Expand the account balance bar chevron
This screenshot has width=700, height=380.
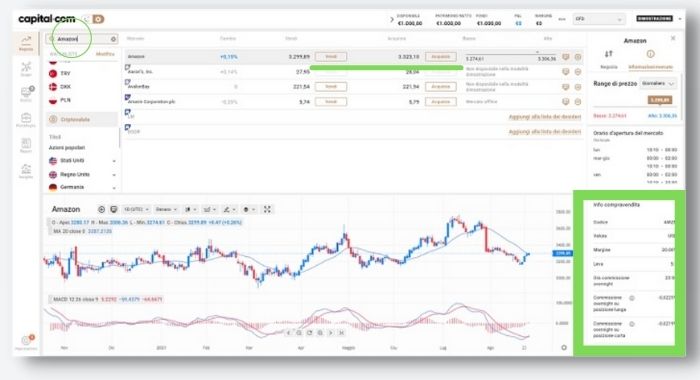[x=392, y=20]
